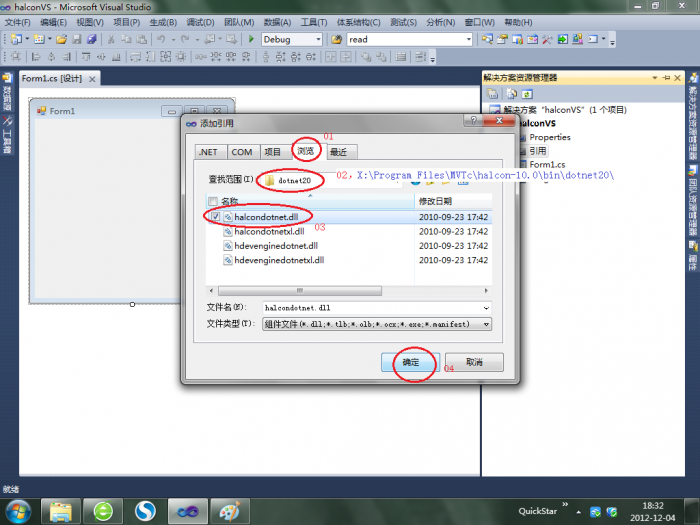Click the Find in Files icon beside read box
Screen dimensions: 700x525
(337, 39)
